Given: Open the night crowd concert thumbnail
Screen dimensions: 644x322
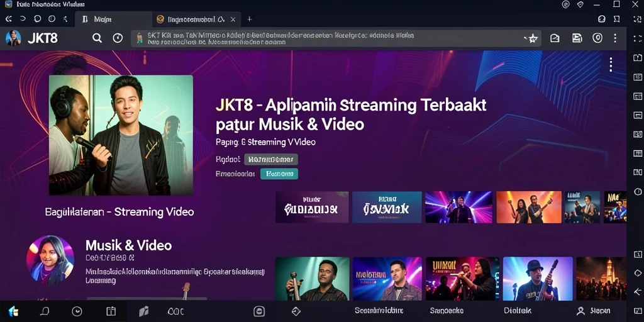Looking at the screenshot, I should click(x=601, y=279).
